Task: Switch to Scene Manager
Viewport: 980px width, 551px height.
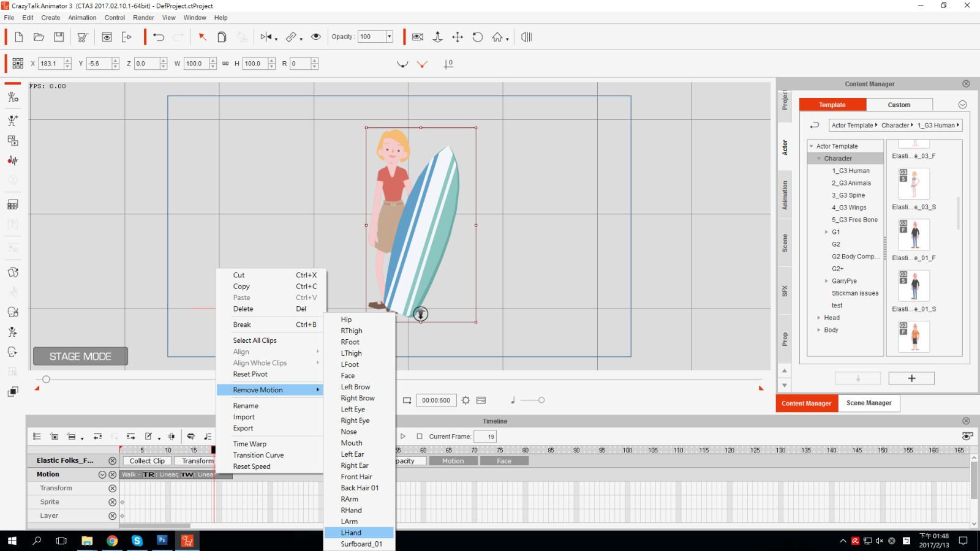Action: coord(869,403)
